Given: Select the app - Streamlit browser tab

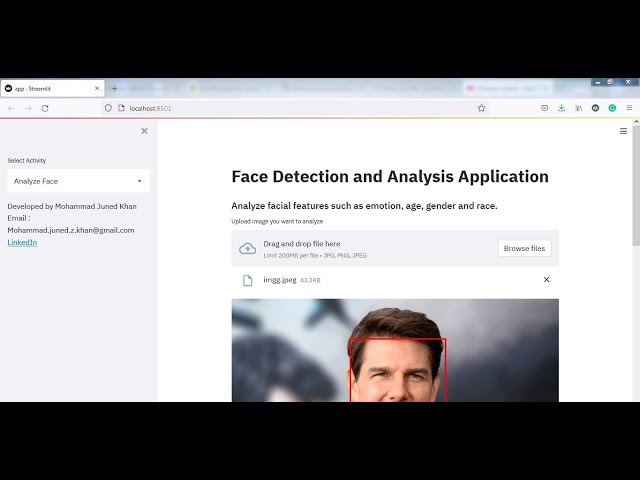Looking at the screenshot, I should pyautogui.click(x=53, y=89).
